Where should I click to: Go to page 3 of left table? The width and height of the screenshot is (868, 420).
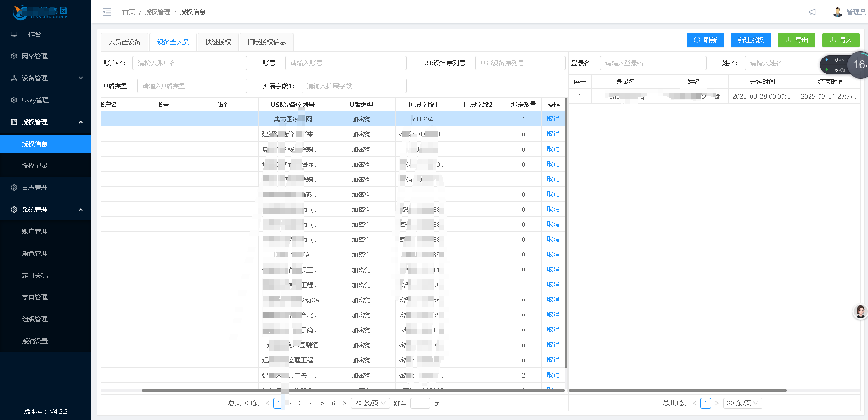click(x=301, y=403)
